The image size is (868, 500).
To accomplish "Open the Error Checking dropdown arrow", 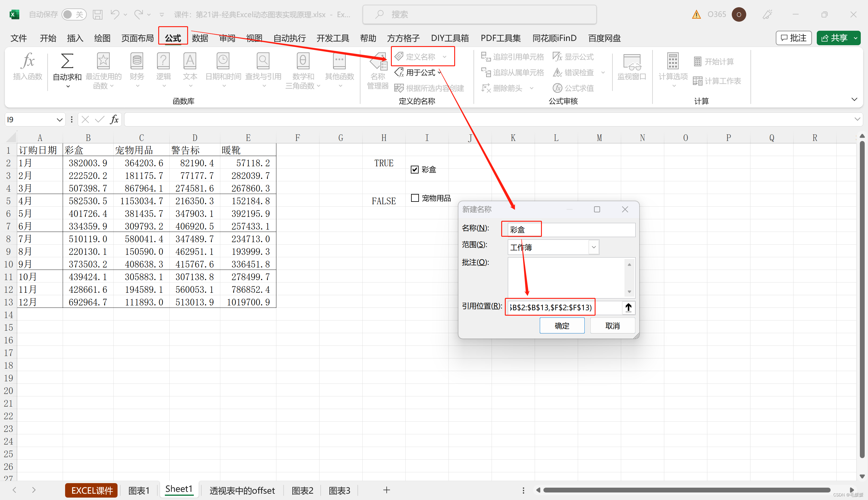I will pyautogui.click(x=603, y=73).
